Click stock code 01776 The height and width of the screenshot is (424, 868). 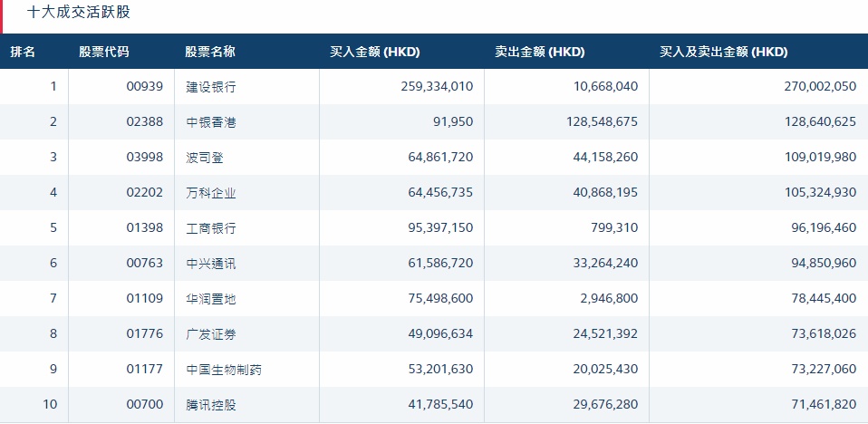145,333
